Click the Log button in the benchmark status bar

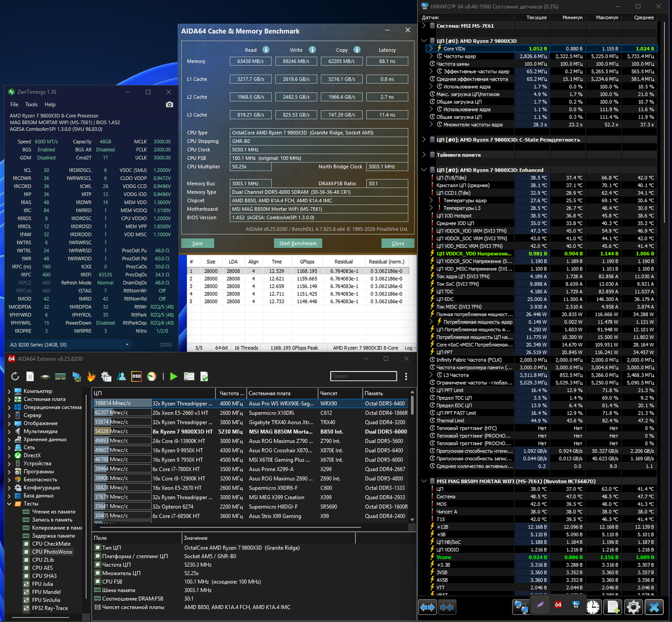point(409,348)
